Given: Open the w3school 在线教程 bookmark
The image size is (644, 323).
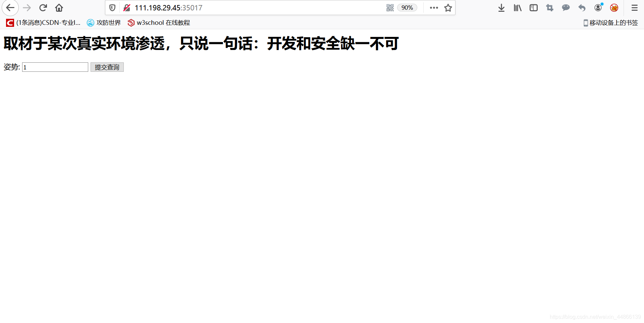Looking at the screenshot, I should (x=159, y=22).
